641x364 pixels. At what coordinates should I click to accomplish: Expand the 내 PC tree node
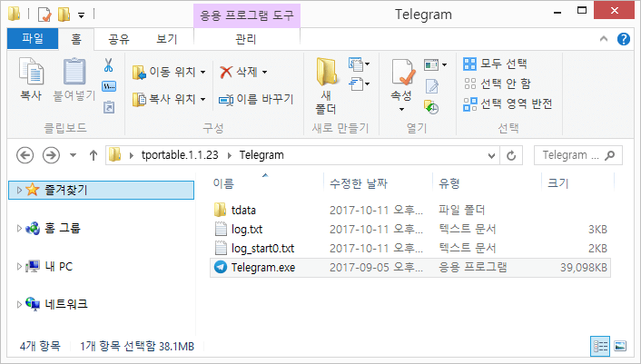point(20,267)
